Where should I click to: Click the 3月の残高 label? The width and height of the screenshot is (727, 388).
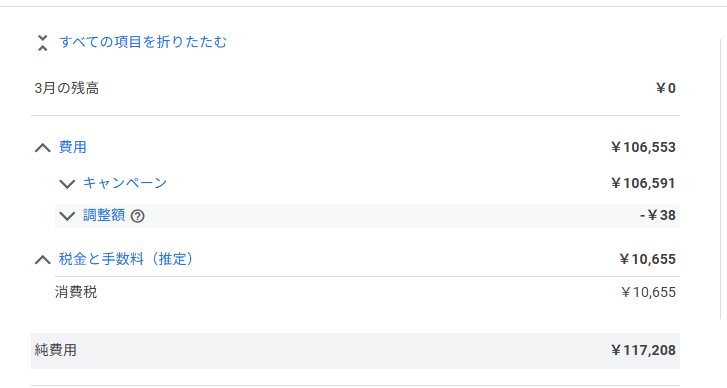pyautogui.click(x=67, y=88)
